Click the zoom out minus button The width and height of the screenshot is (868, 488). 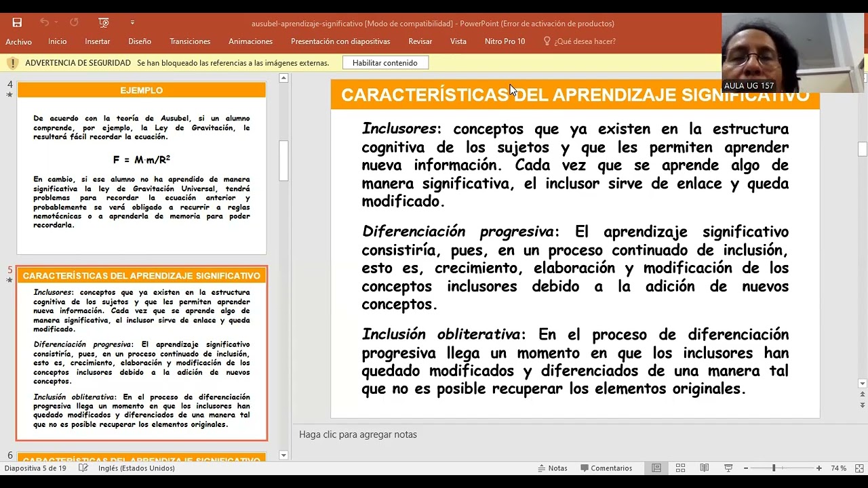(x=746, y=468)
